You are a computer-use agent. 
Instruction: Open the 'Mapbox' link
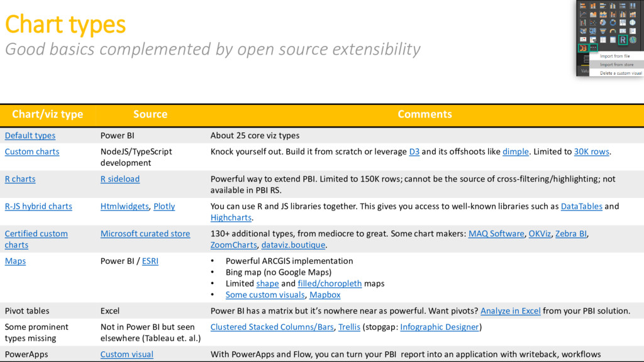point(325,295)
